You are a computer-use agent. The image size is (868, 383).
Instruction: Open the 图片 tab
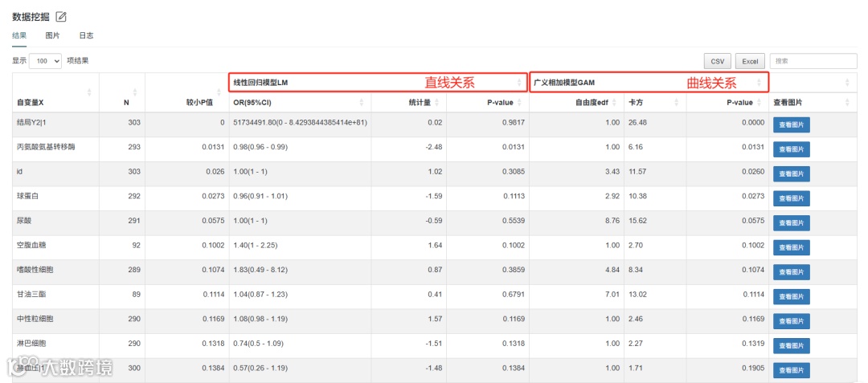tap(52, 35)
